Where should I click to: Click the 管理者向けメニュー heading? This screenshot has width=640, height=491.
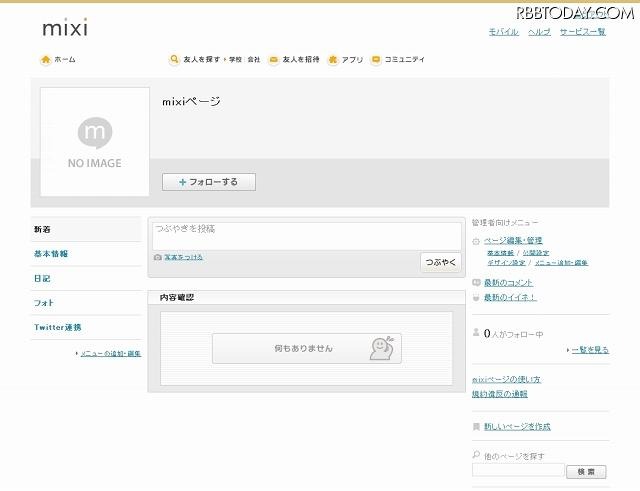click(505, 223)
